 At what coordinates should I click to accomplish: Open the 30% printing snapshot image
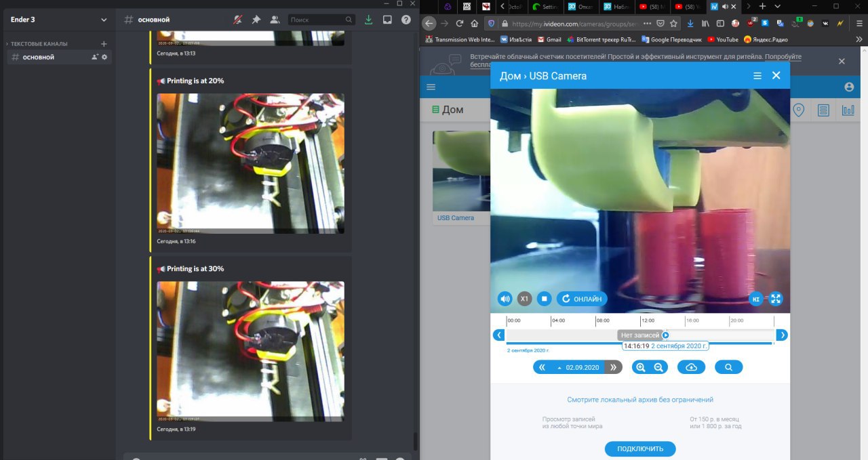250,352
